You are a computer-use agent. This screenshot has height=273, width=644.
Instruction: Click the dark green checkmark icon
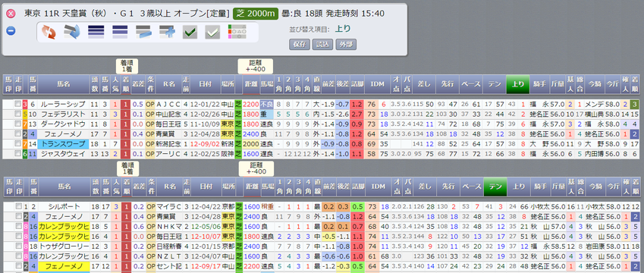190,32
